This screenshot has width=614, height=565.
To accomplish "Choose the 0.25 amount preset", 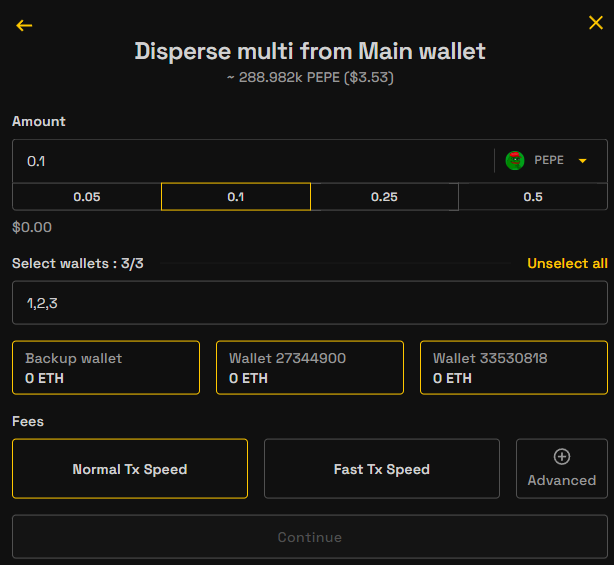I will click(x=384, y=197).
